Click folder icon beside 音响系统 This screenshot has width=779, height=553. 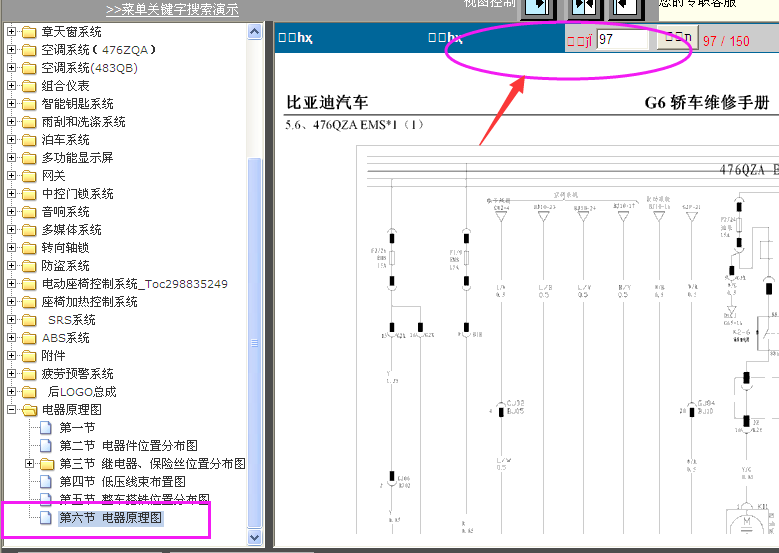click(29, 212)
